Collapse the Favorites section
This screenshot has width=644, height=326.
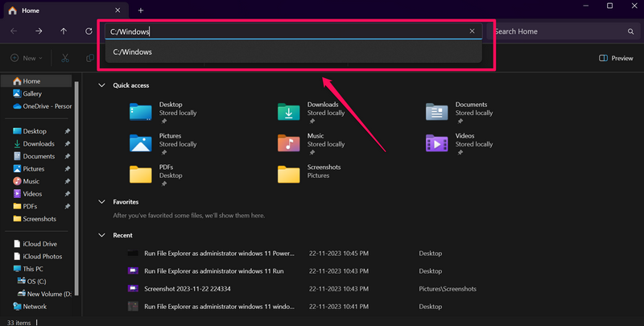101,202
